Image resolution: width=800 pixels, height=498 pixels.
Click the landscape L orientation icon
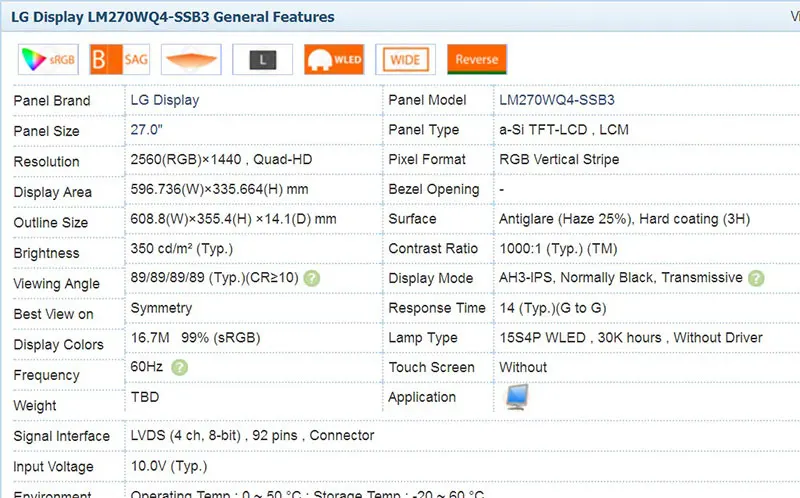click(x=263, y=60)
